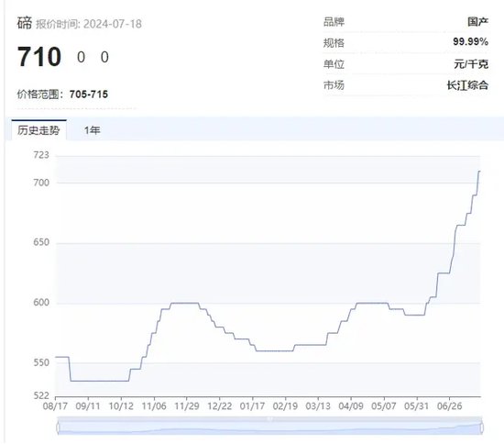The height and width of the screenshot is (444, 504).
Task: Select the 碲 product title
Action: tap(25, 23)
